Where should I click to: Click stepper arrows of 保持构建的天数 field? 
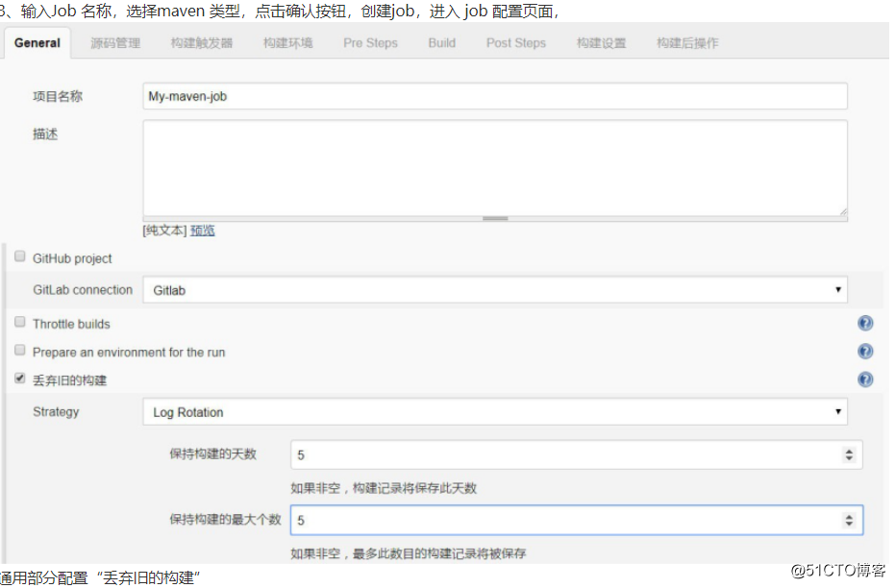coord(849,454)
